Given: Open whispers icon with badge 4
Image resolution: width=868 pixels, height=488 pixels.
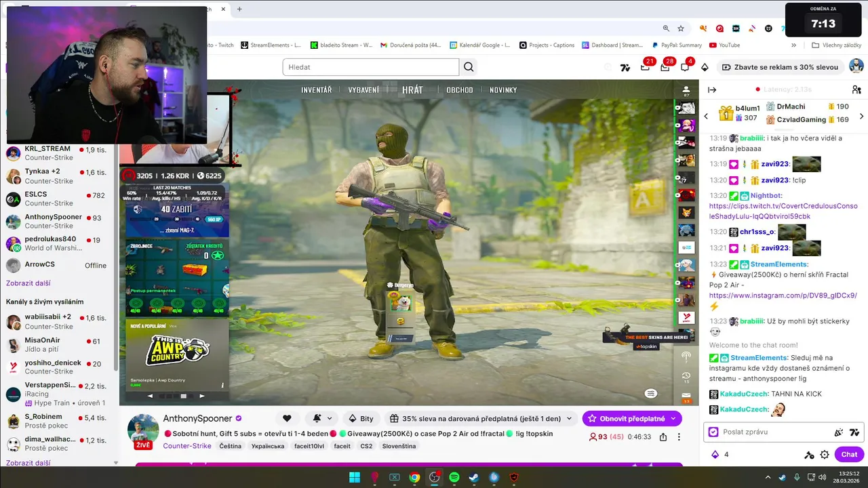Looking at the screenshot, I should [x=685, y=67].
